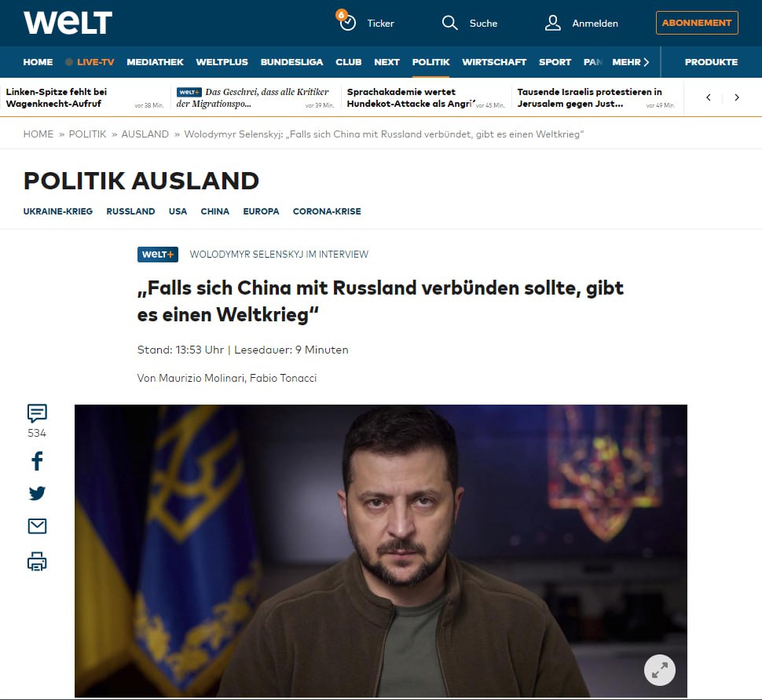Click the AUSLAND breadcrumb link
Image resolution: width=762 pixels, height=700 pixels.
point(145,134)
